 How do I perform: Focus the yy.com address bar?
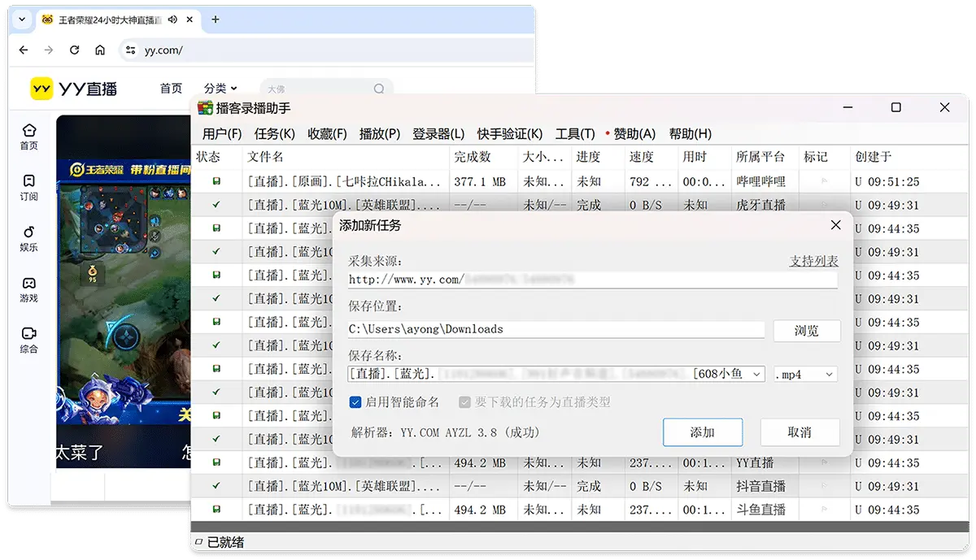coord(325,50)
